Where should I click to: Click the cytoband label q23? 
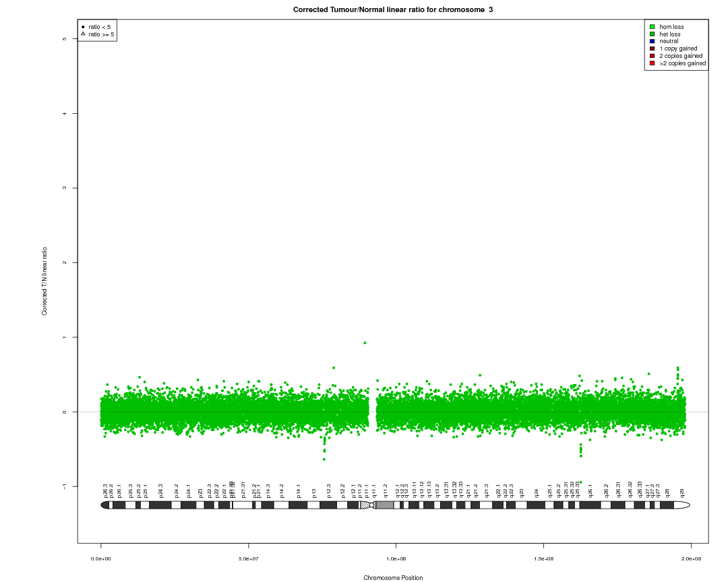pos(521,493)
